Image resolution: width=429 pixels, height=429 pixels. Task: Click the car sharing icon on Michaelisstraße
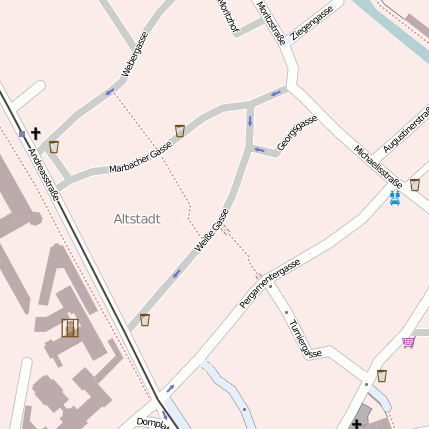pos(395,197)
